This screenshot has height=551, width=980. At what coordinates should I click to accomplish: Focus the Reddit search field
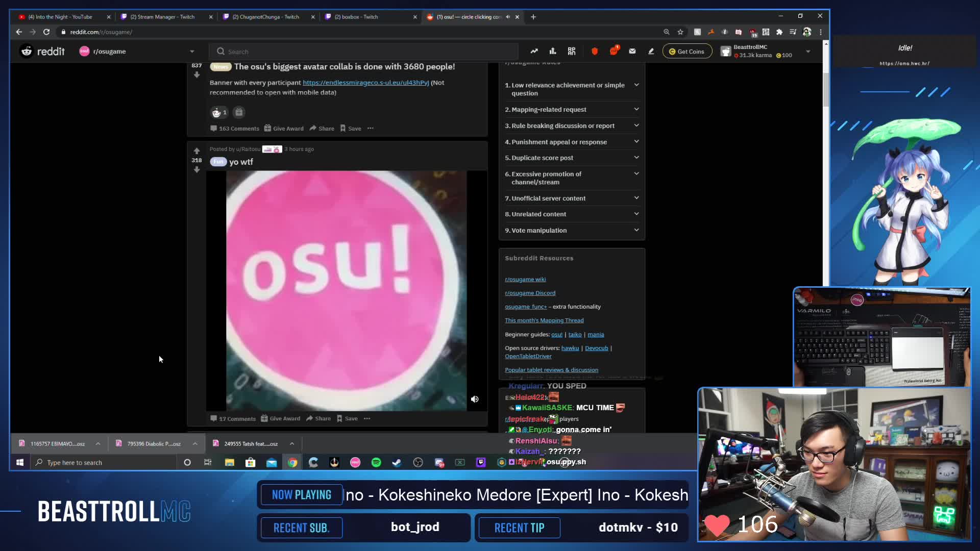363,52
